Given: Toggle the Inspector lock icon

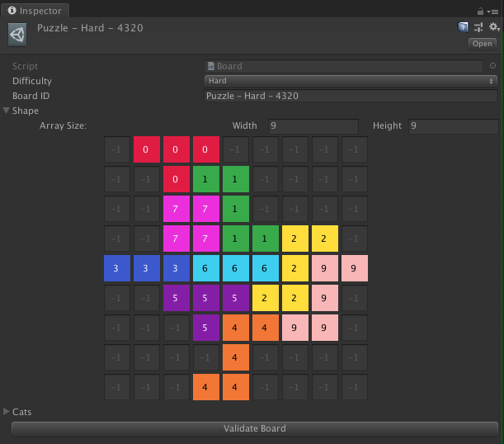Looking at the screenshot, I should (480, 11).
